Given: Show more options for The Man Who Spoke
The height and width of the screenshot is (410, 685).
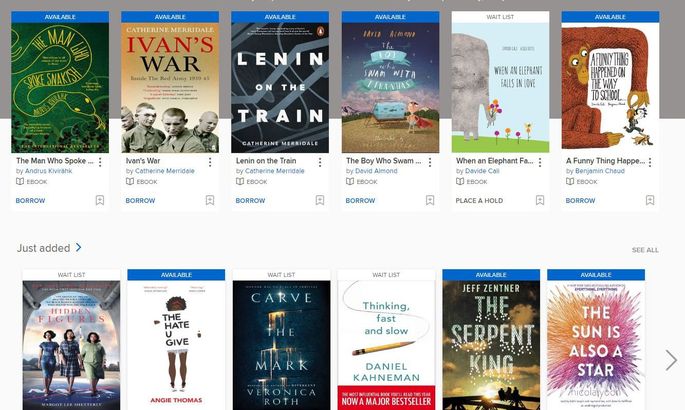Looking at the screenshot, I should pos(100,162).
